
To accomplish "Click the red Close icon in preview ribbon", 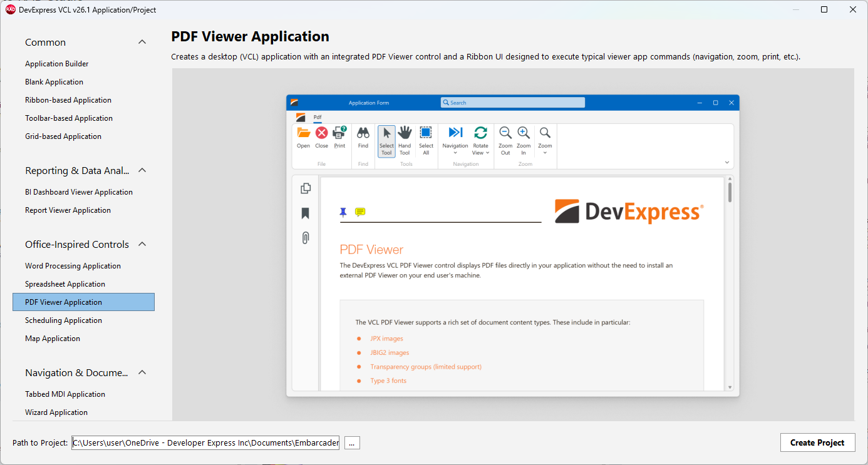I will [x=321, y=133].
